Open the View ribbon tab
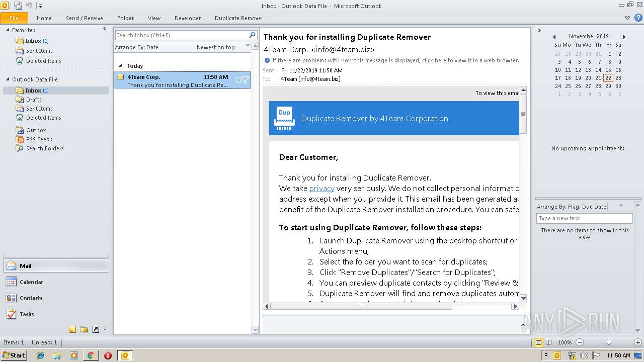The height and width of the screenshot is (362, 644). 154,18
